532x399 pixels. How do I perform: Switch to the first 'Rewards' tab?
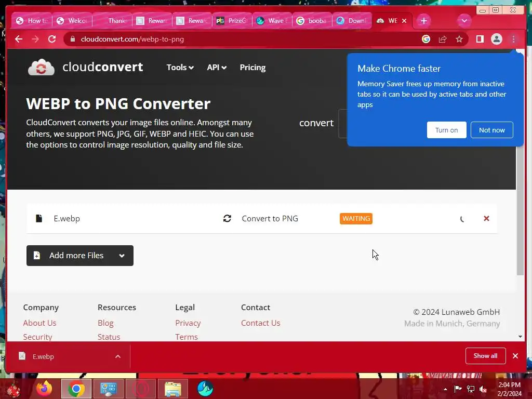(x=152, y=21)
